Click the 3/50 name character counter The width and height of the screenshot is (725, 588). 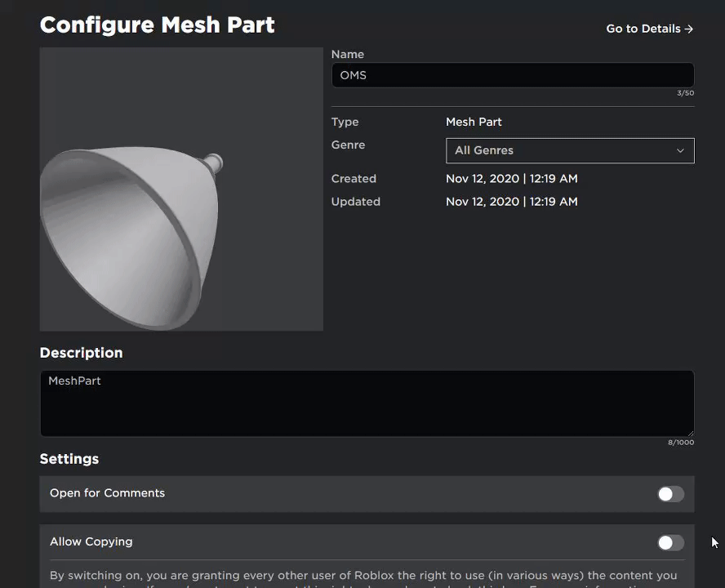(x=685, y=93)
